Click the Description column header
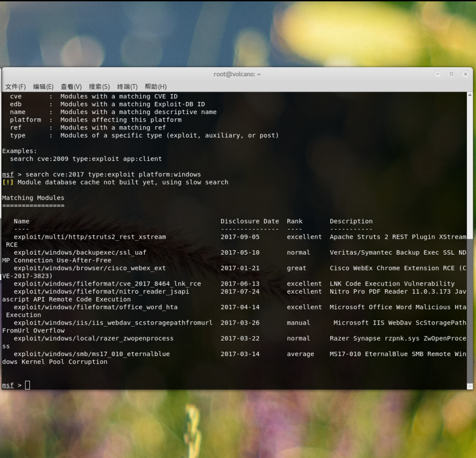 pyautogui.click(x=351, y=221)
